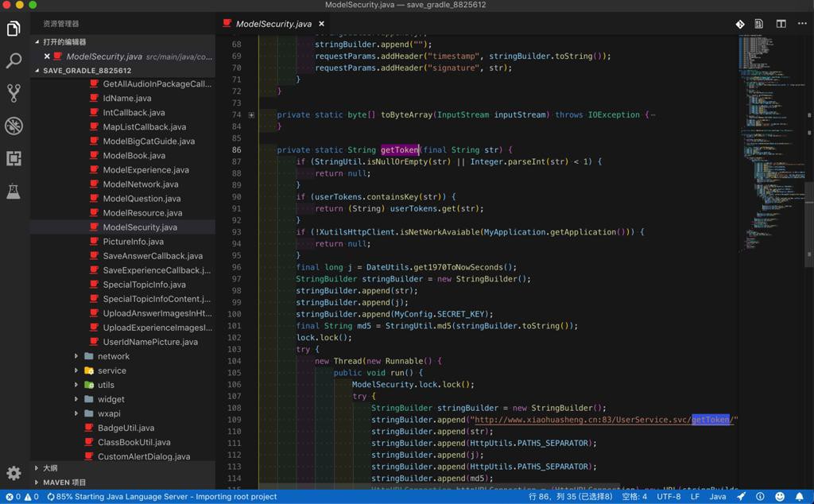The height and width of the screenshot is (504, 814).
Task: Open the Search view in activity bar
Action: coord(14,60)
